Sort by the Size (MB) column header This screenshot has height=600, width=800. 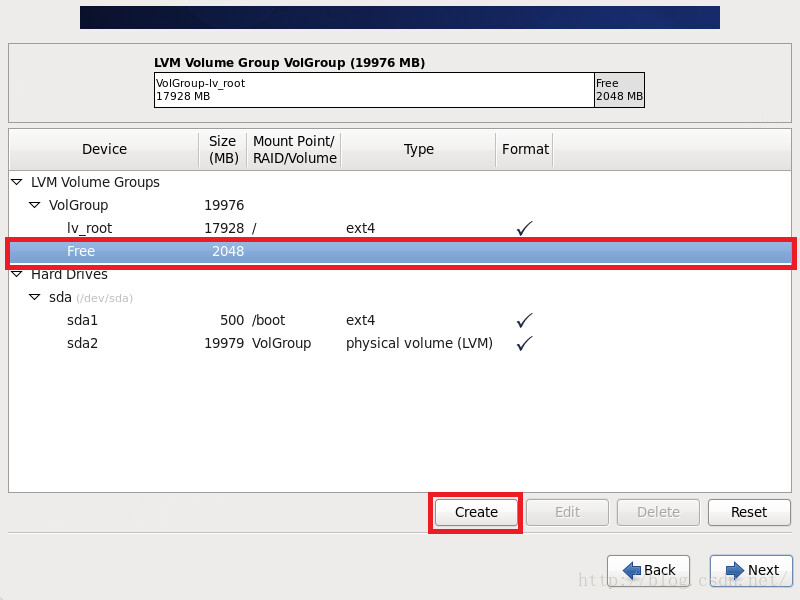click(223, 149)
